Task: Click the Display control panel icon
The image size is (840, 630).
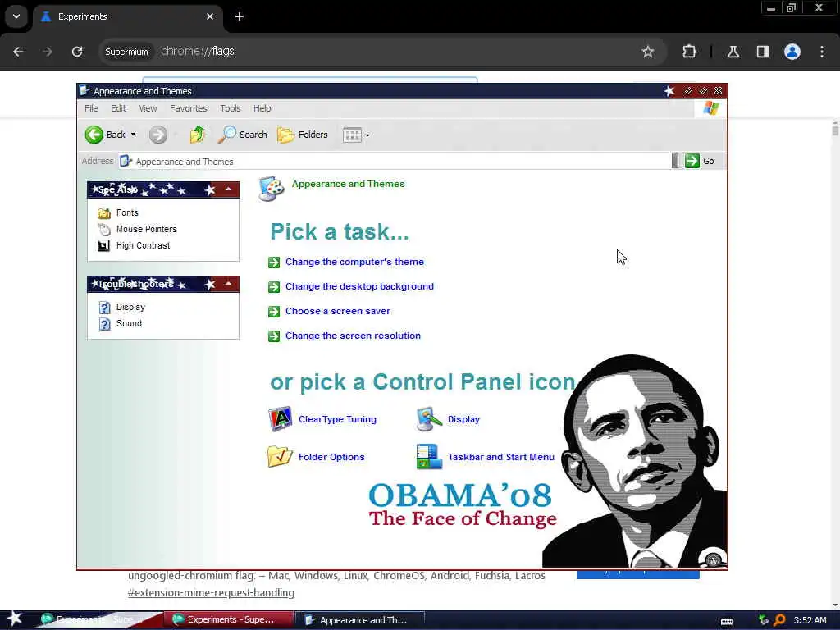Action: coord(429,419)
